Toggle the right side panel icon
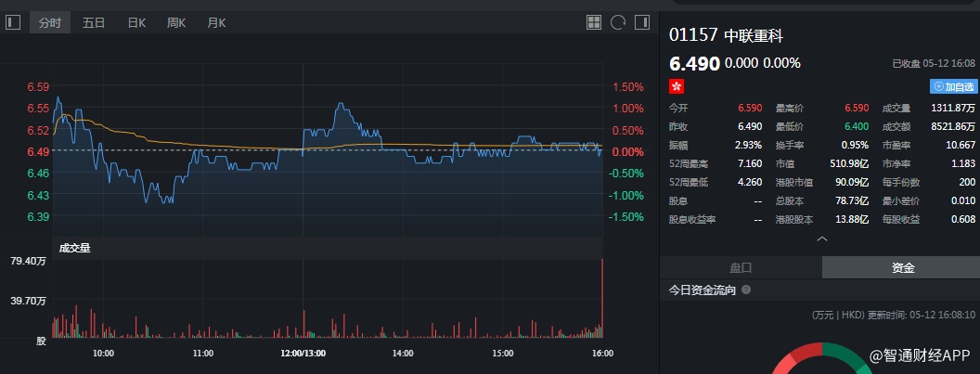Viewport: 980px width, 374px height. [640, 22]
